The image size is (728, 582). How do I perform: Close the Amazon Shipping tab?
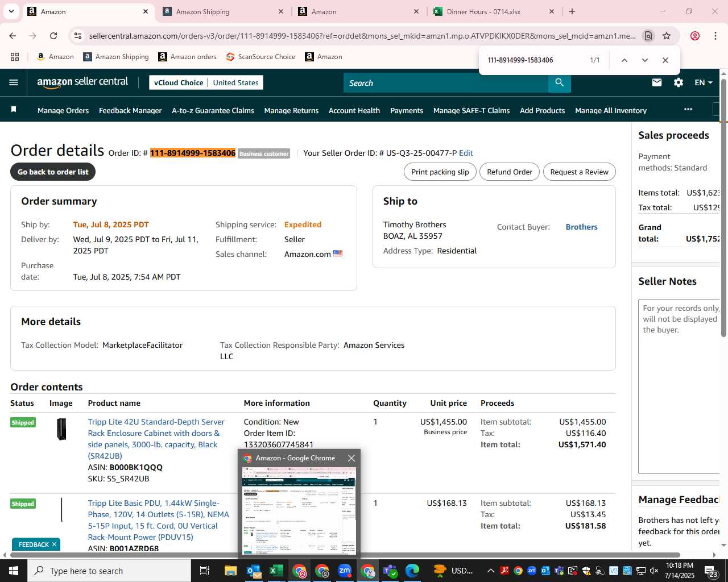[281, 11]
